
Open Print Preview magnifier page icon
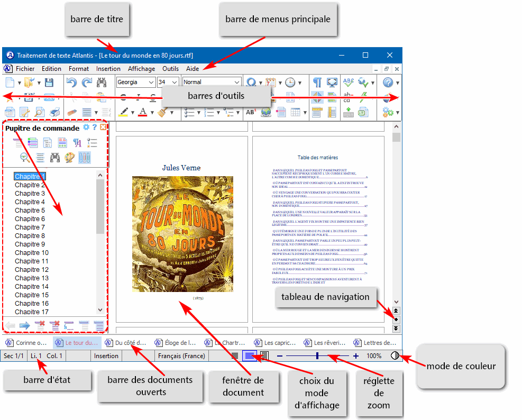pyautogui.click(x=39, y=112)
